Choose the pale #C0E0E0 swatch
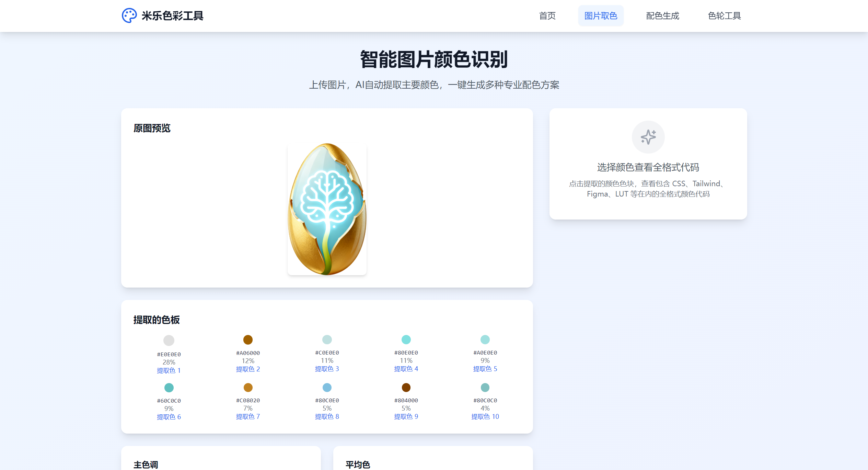 point(327,339)
